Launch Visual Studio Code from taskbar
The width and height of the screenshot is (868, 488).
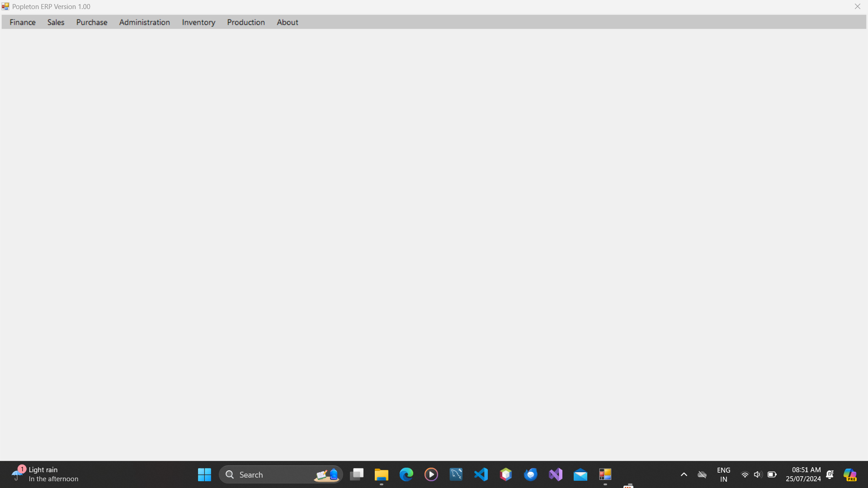481,474
